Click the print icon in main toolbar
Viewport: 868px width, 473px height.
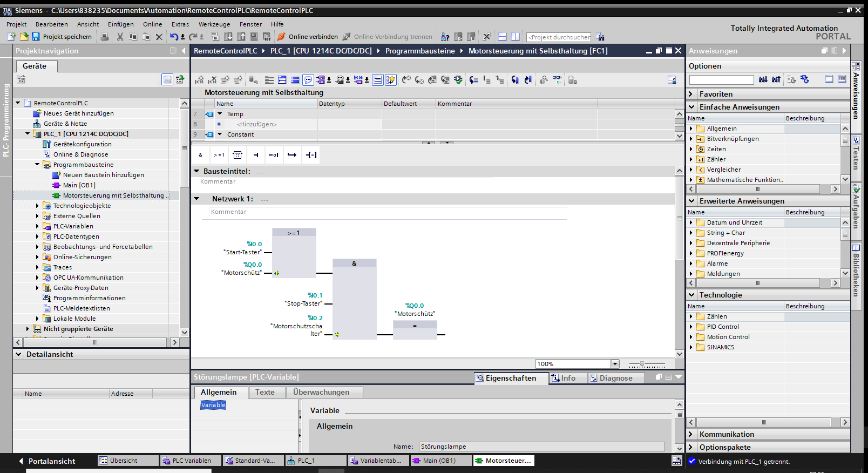click(105, 37)
